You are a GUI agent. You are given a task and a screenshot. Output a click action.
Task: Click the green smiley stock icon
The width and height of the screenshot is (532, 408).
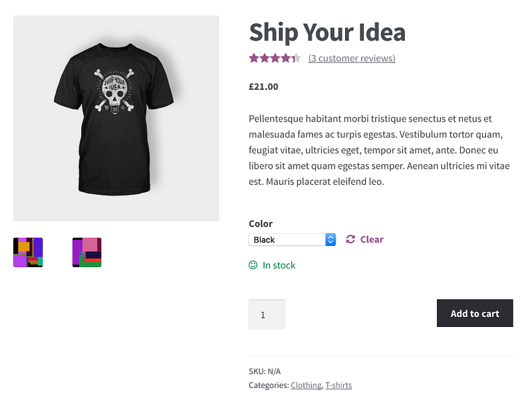[253, 265]
